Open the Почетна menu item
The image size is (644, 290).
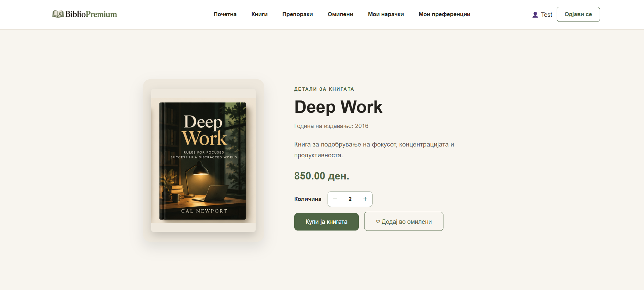point(225,14)
